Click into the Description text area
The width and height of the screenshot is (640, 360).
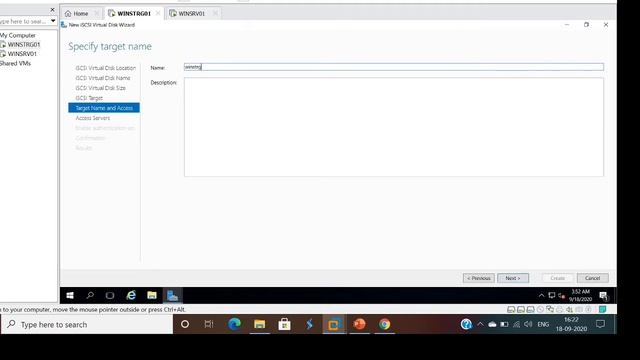click(394, 127)
